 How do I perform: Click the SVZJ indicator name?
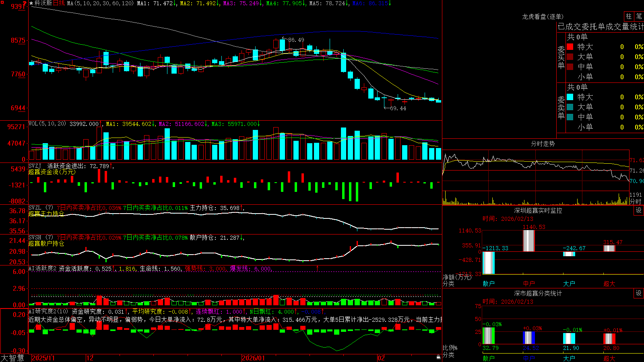tap(35, 166)
